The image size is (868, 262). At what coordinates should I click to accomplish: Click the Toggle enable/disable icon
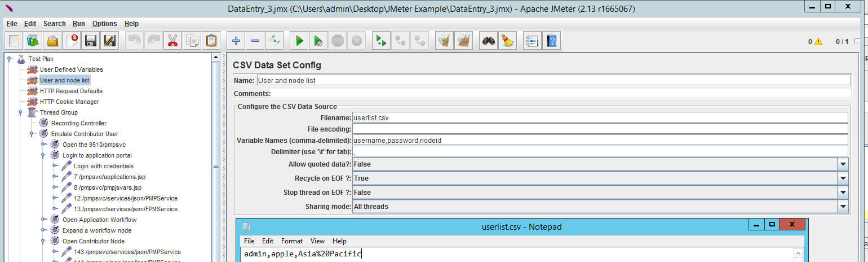coord(274,41)
